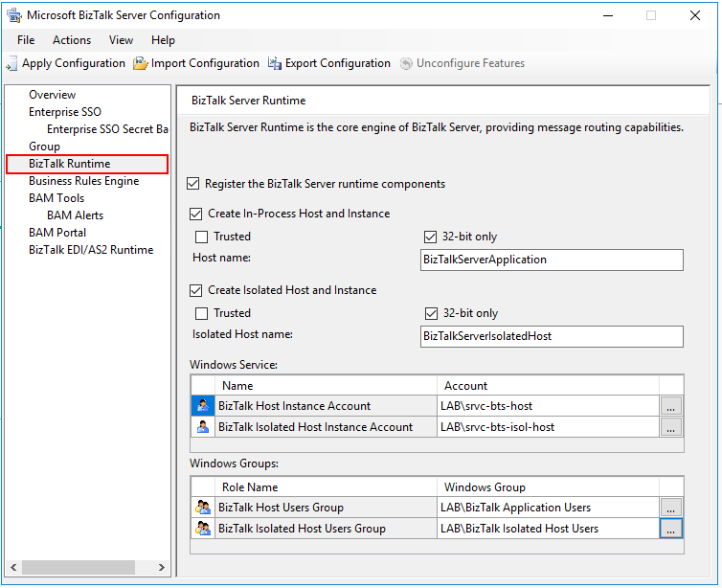Select BAM Tools in the navigation tree
Screen dimensions: 722x588
pyautogui.click(x=56, y=198)
